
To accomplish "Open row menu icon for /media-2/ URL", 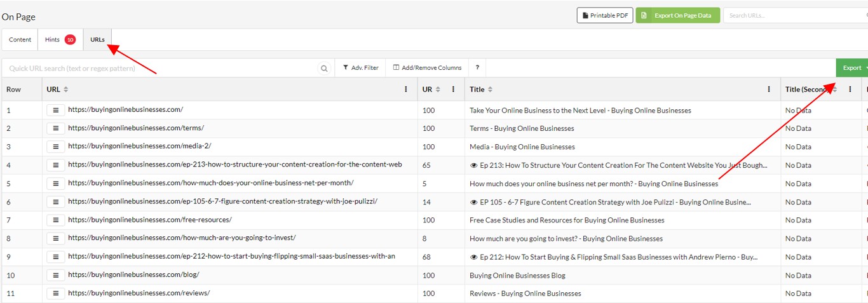I will (x=55, y=147).
